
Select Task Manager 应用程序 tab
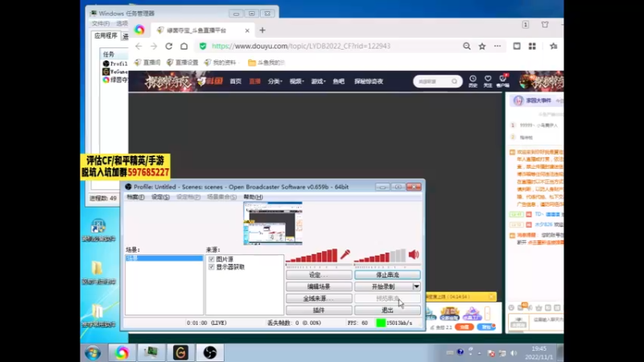pos(106,35)
